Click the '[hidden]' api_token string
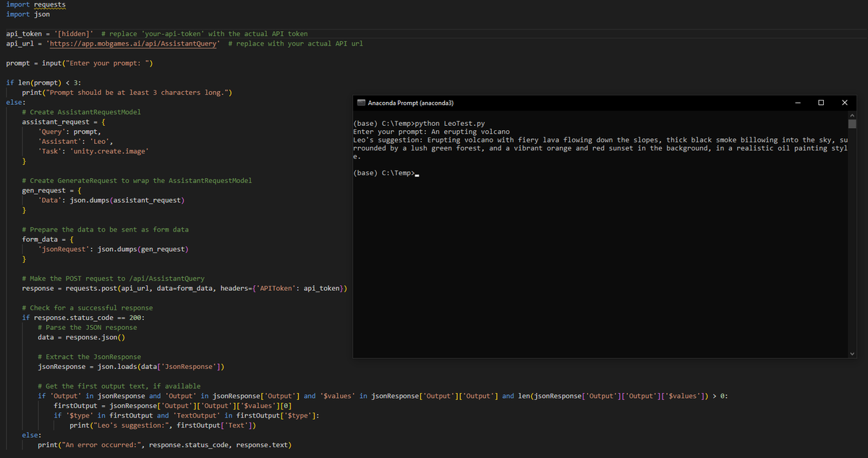868x458 pixels. pos(73,34)
